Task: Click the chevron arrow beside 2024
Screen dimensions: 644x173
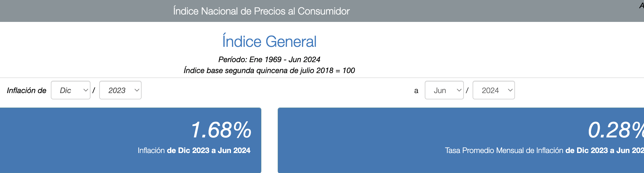Action: pos(510,90)
